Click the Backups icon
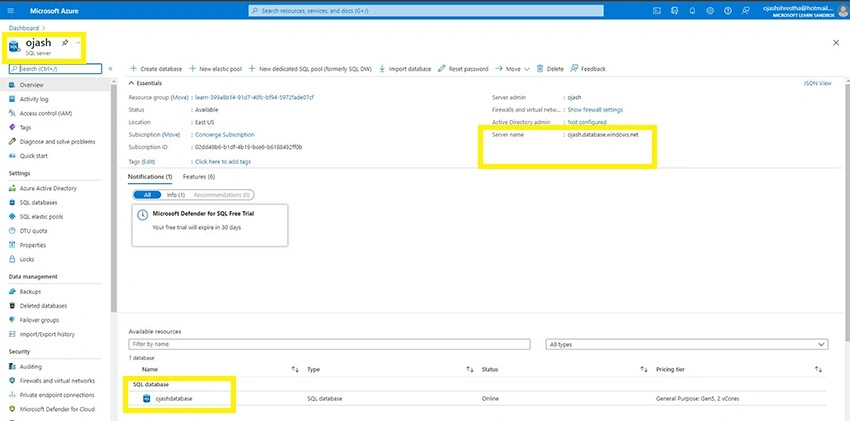Image resolution: width=850 pixels, height=421 pixels. [x=12, y=292]
